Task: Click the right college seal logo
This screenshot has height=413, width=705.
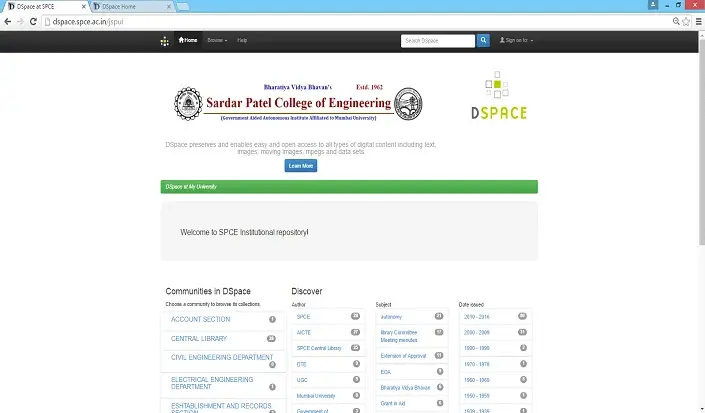Action: [408, 104]
